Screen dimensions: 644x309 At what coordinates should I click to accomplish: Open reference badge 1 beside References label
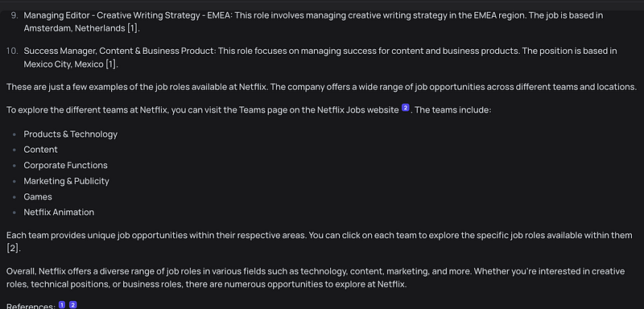click(x=62, y=305)
